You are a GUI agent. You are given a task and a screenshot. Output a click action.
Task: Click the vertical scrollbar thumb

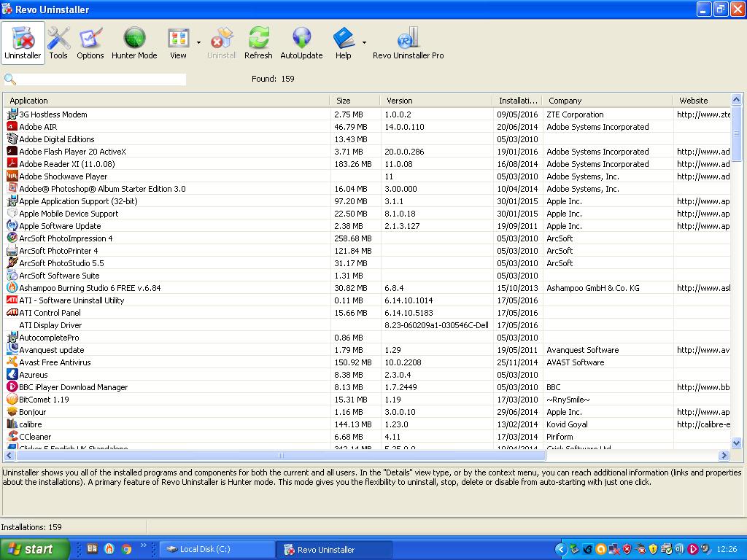736,134
